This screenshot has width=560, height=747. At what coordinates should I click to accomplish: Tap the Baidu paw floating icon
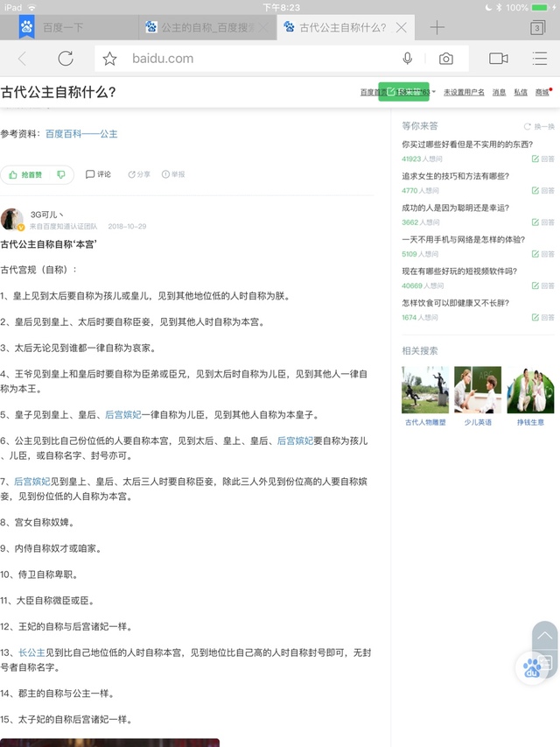point(532,669)
